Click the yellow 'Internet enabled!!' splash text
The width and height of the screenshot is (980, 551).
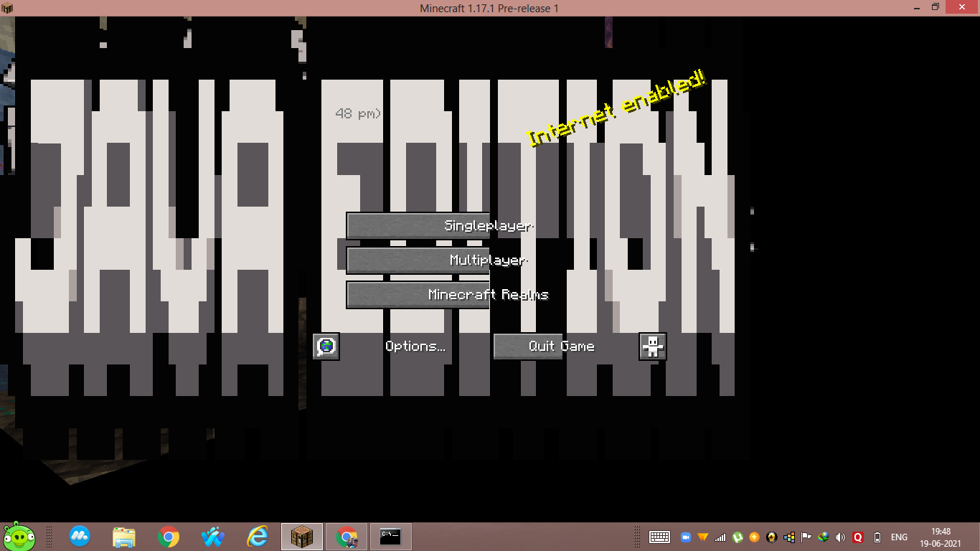click(617, 109)
